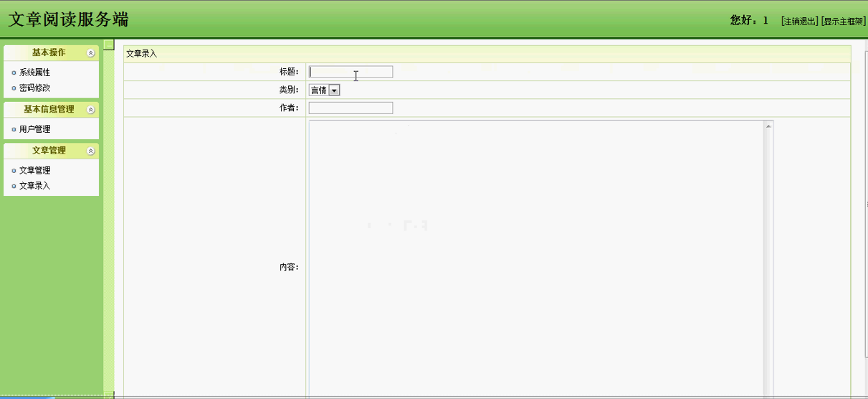868x399 pixels.
Task: Click the 文章阅读服务端 site title
Action: click(x=68, y=19)
